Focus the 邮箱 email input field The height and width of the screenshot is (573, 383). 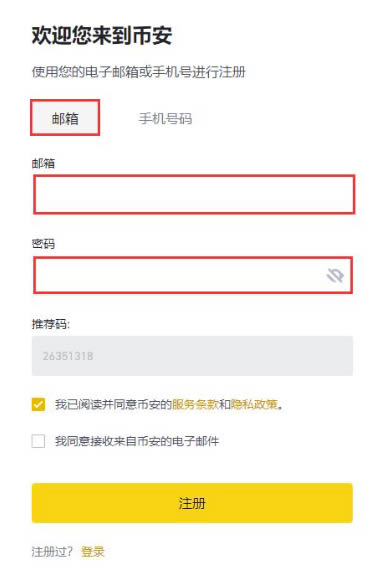point(194,194)
